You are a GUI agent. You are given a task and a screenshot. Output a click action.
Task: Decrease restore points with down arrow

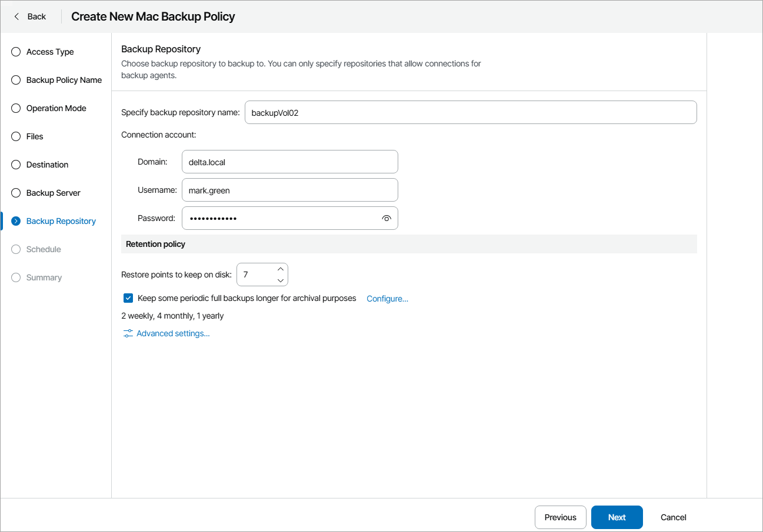click(x=281, y=280)
